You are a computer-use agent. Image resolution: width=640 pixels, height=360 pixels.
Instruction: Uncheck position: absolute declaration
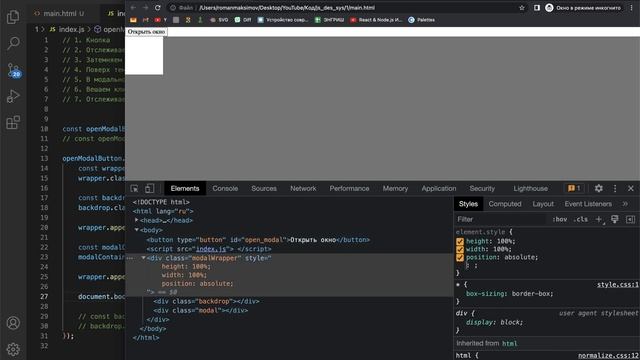[x=460, y=257]
